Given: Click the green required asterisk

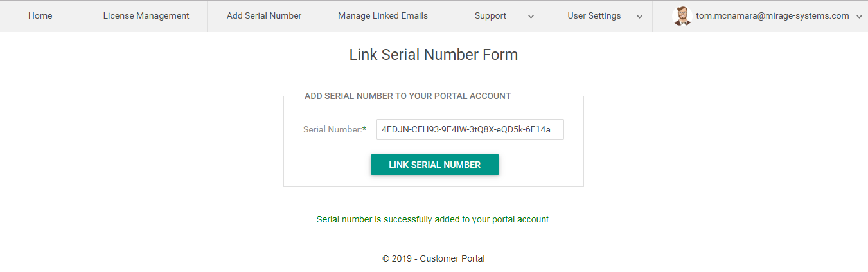Looking at the screenshot, I should point(364,129).
